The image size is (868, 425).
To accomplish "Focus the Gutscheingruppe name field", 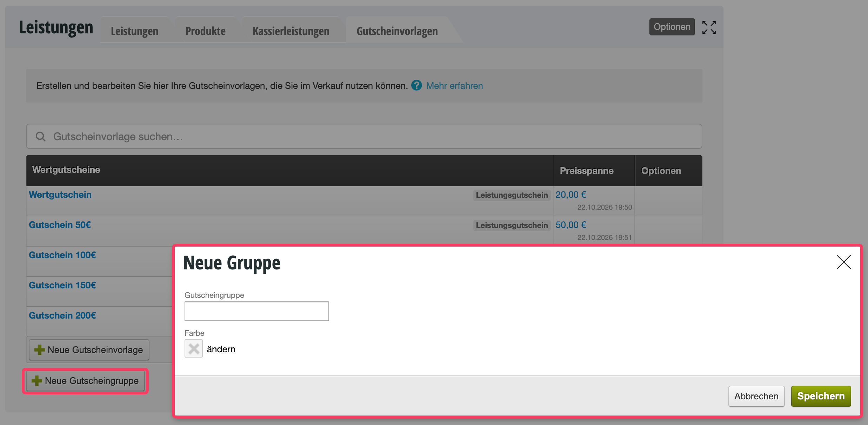I will point(257,311).
